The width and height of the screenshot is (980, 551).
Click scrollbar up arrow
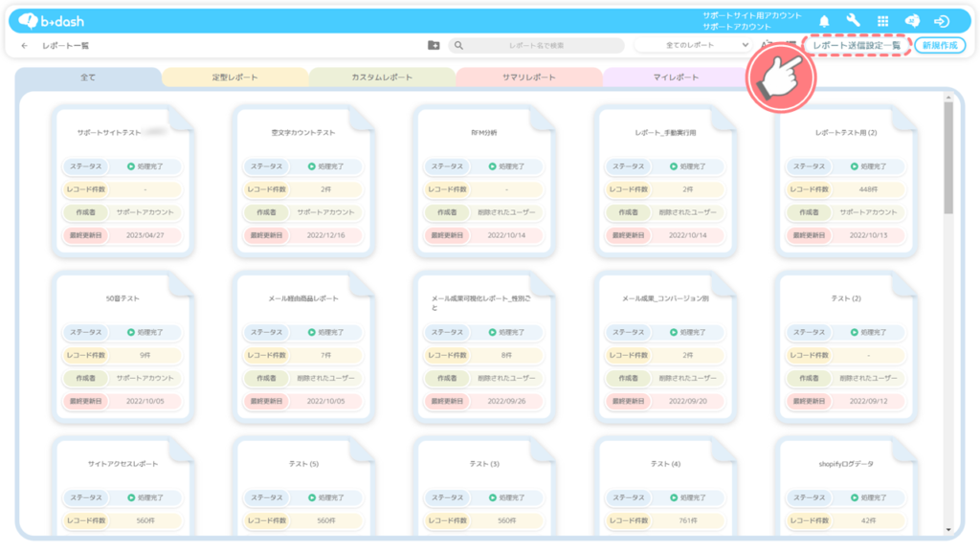point(948,99)
